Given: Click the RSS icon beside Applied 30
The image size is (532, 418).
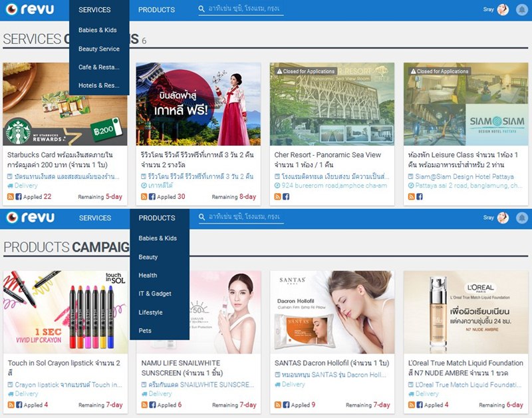Looking at the screenshot, I should (144, 196).
